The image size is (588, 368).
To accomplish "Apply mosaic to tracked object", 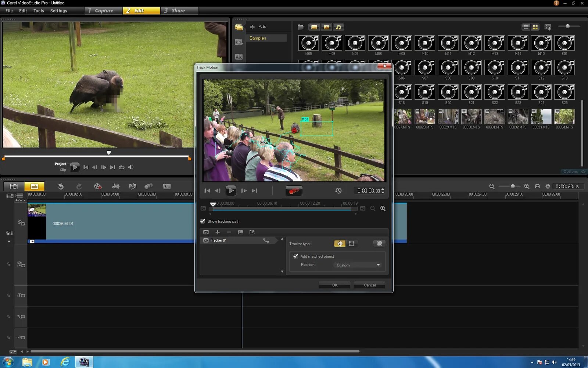I will (x=379, y=244).
